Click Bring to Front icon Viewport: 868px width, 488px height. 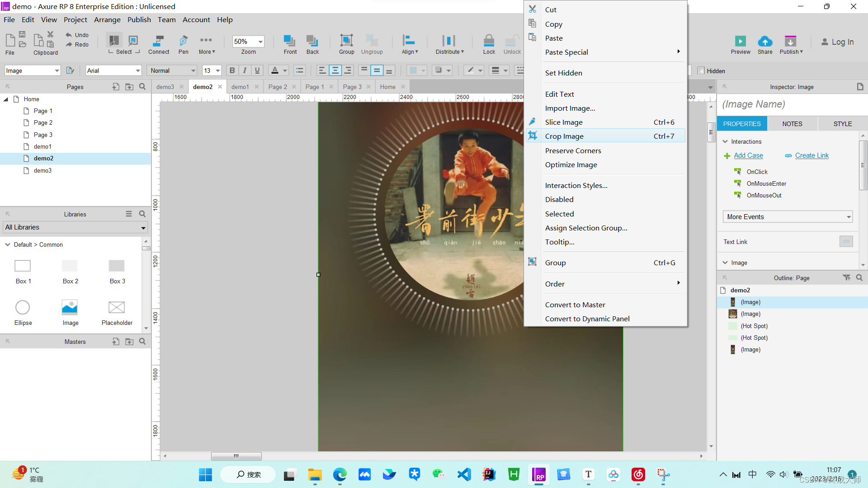290,41
